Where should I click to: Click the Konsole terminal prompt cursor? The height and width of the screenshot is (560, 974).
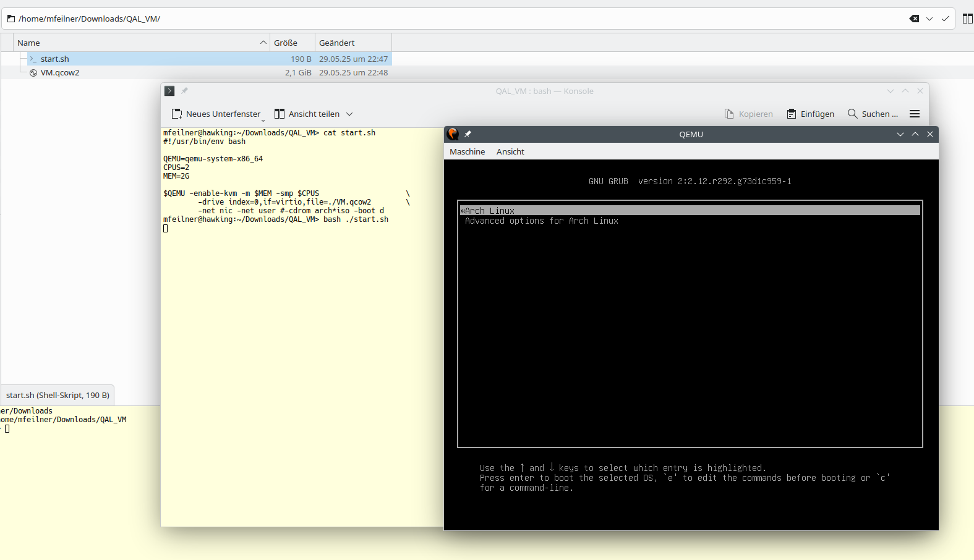(166, 228)
